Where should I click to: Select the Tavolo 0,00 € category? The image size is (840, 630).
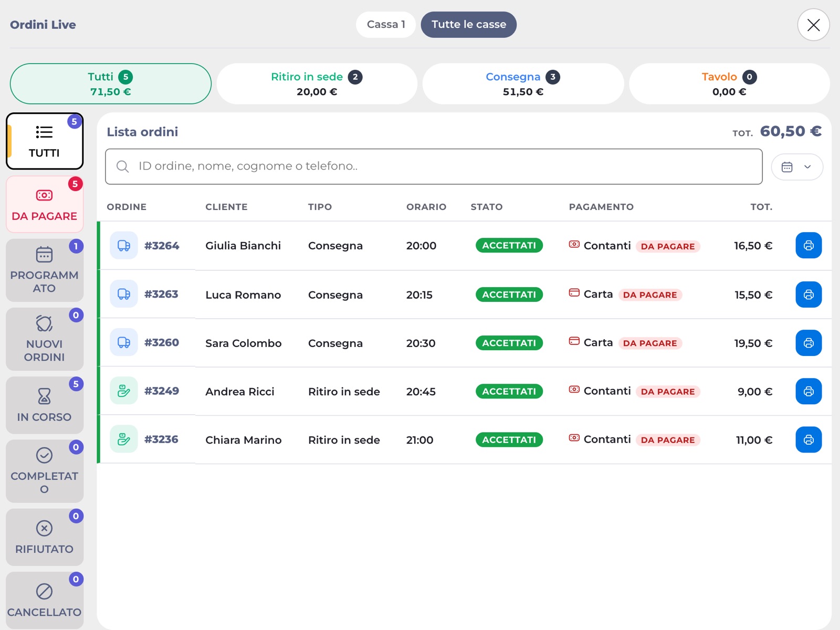[730, 84]
